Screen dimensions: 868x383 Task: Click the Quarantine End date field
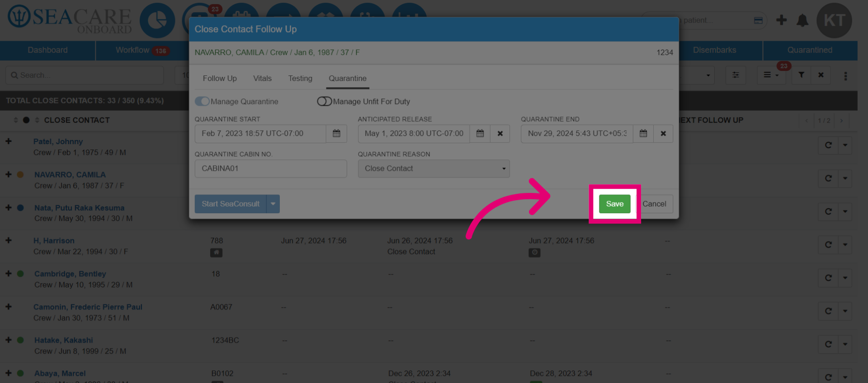pos(577,133)
